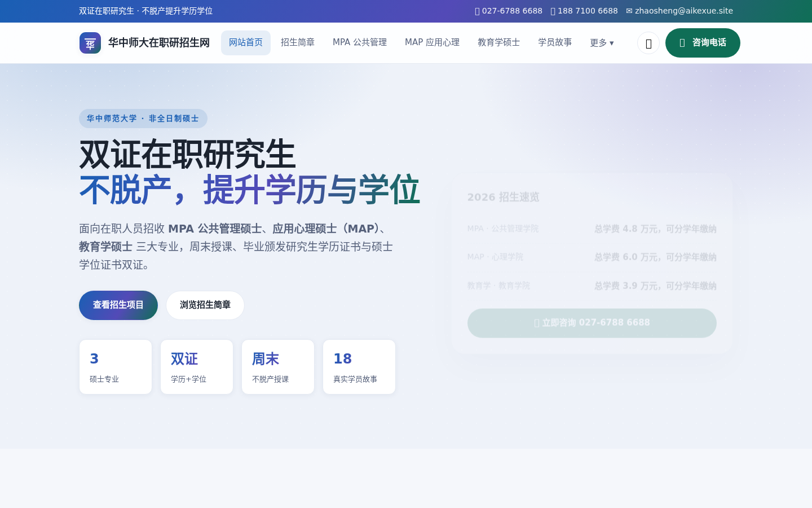The height and width of the screenshot is (508, 812).
Task: Email zhaosheng@aikexue.site link
Action: point(679,11)
